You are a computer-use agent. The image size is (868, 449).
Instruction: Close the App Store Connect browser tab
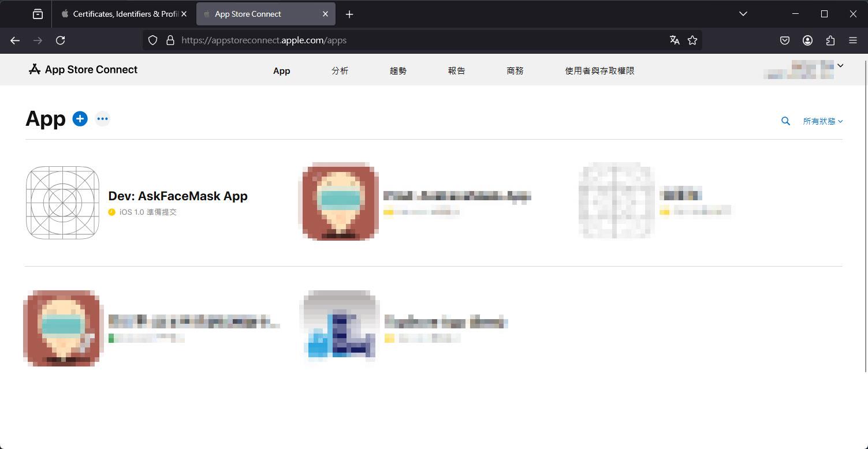(x=325, y=14)
